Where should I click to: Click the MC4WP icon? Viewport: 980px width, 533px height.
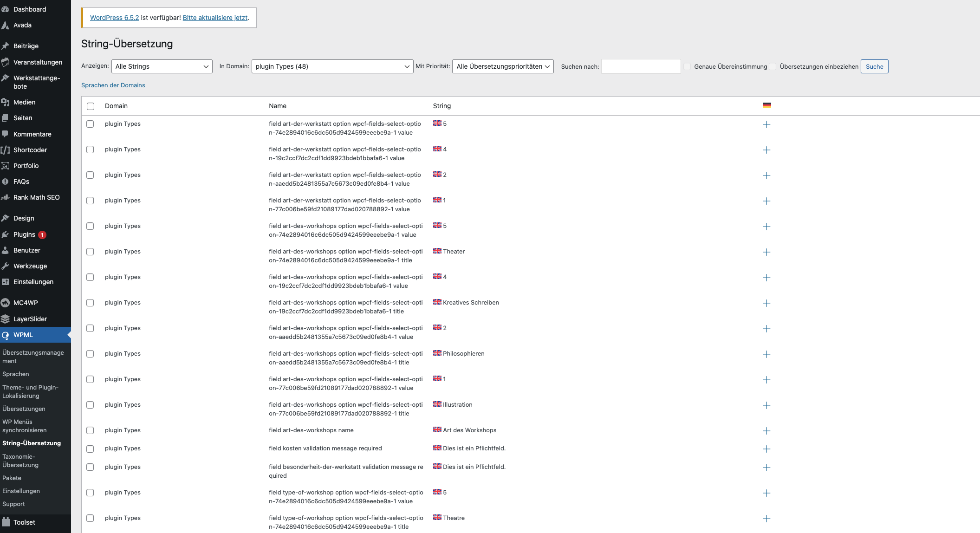[x=6, y=303]
